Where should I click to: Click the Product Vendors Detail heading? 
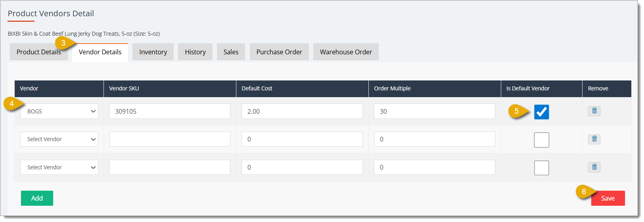(x=51, y=13)
